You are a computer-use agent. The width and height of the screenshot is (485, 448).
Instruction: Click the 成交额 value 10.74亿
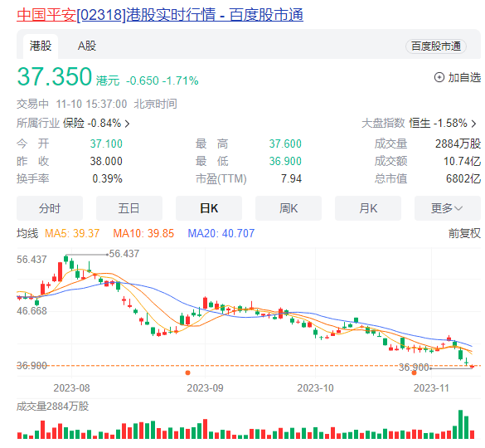point(462,161)
